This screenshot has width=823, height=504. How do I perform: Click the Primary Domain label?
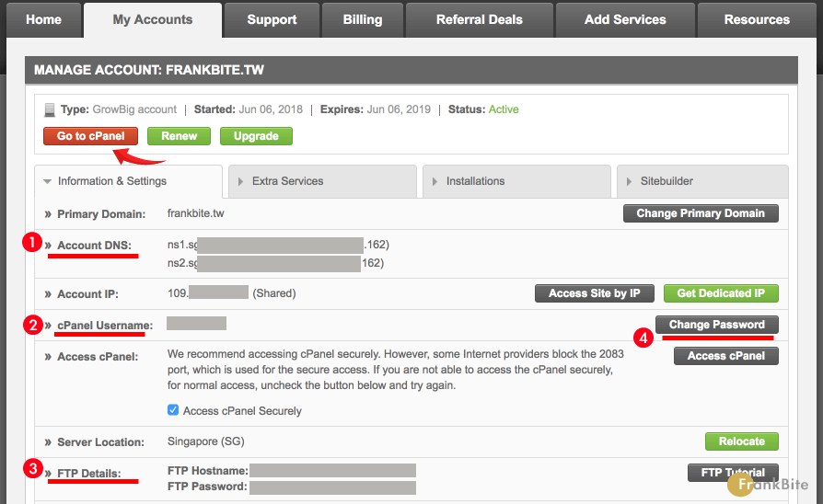click(x=101, y=214)
